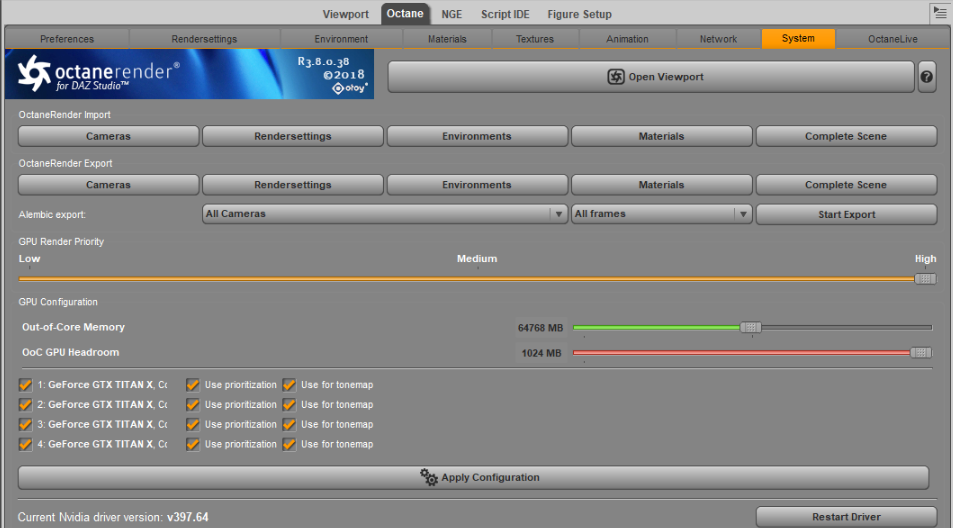Export Complete Scene under OctaneRender Export
This screenshot has width=953, height=528.
(846, 185)
